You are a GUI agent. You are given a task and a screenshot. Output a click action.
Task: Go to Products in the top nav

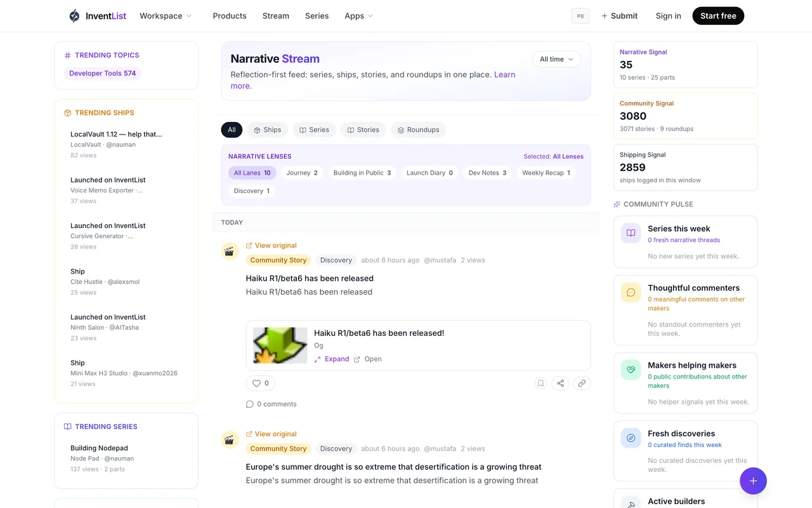[x=230, y=16]
